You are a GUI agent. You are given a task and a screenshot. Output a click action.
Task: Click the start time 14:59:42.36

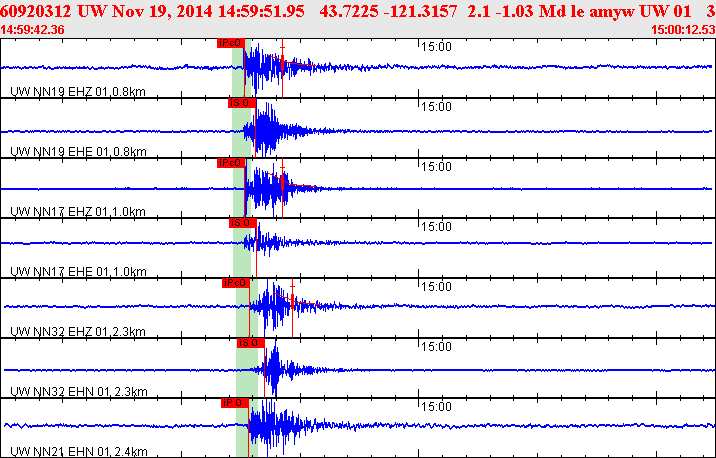click(x=32, y=30)
